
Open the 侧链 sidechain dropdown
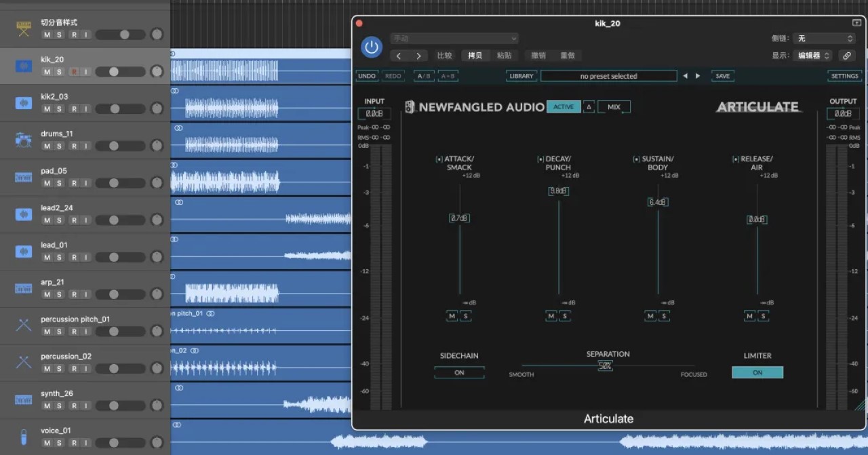[825, 39]
